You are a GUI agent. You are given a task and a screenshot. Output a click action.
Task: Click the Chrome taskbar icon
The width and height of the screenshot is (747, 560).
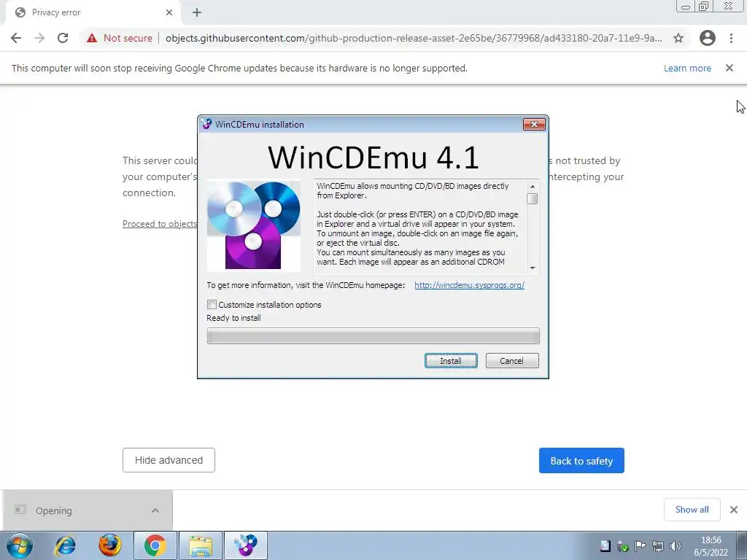155,545
